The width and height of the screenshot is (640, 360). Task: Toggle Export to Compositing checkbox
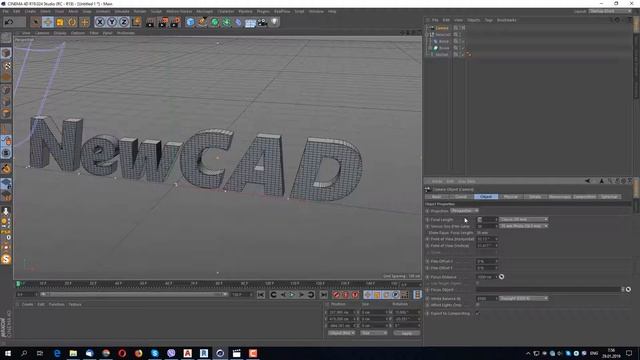[477, 313]
